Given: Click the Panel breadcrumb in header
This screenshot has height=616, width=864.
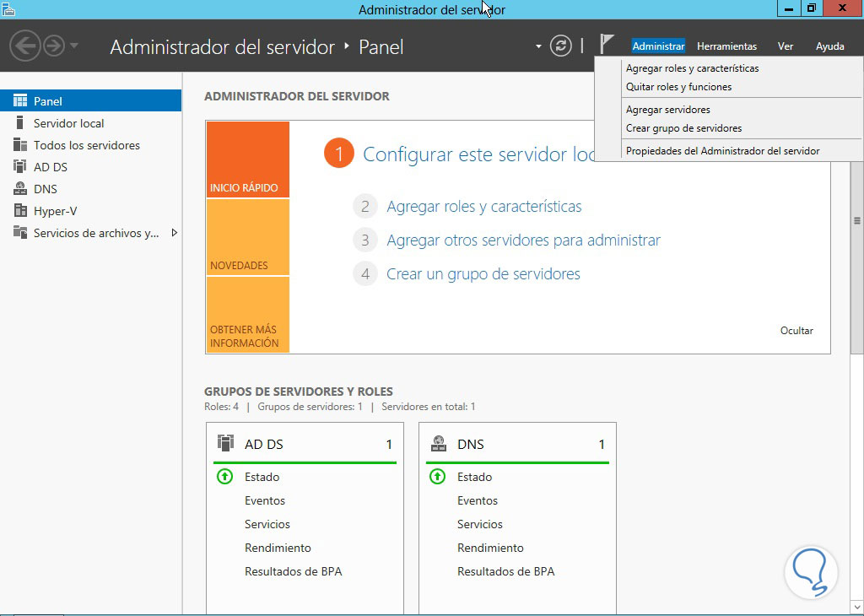Looking at the screenshot, I should [381, 47].
